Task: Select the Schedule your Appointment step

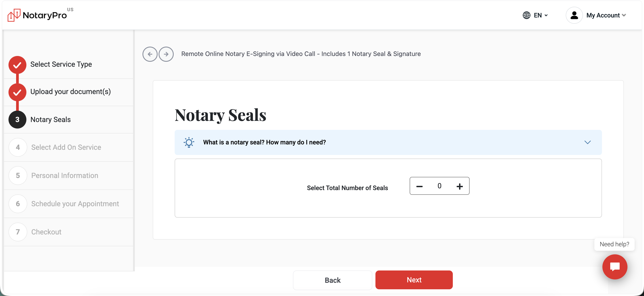Action: click(x=75, y=204)
